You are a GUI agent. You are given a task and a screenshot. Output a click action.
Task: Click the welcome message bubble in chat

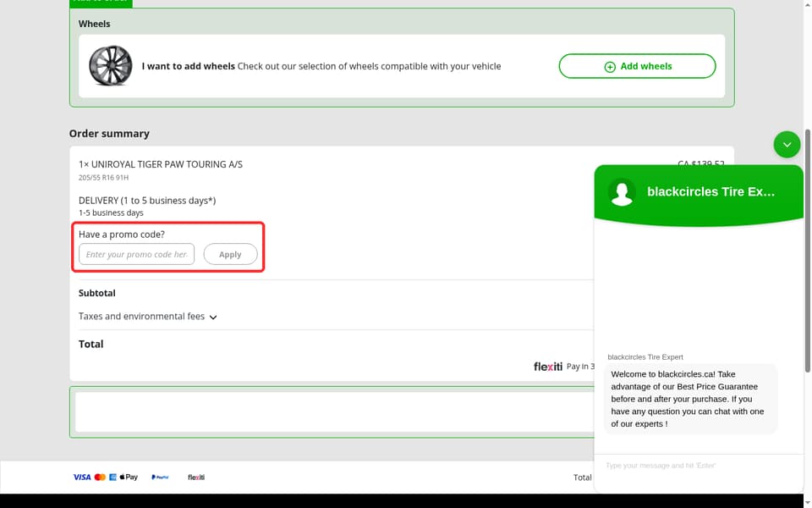click(691, 399)
